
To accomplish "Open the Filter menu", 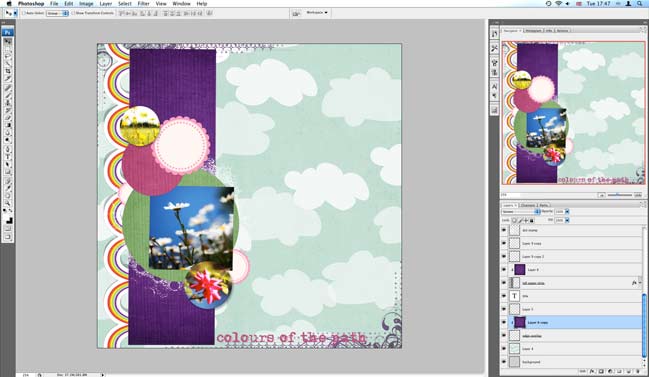I will tap(143, 4).
